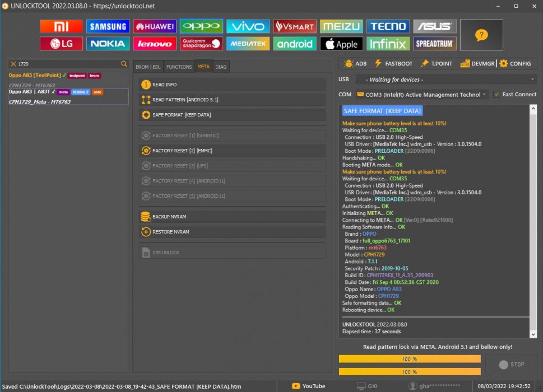
Task: Click the SAFE FORMAT [KEEP DATA] log header
Action: (x=382, y=111)
